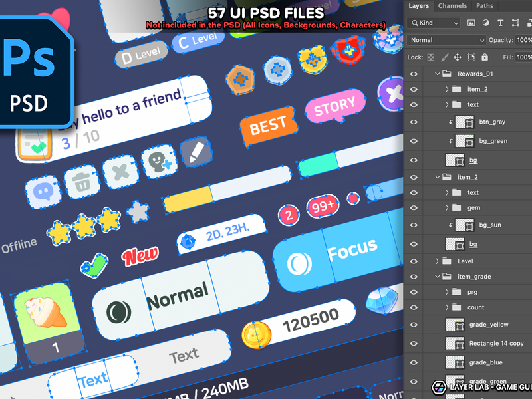532x399 pixels.
Task: Hide the item_grade group
Action: 414,277
